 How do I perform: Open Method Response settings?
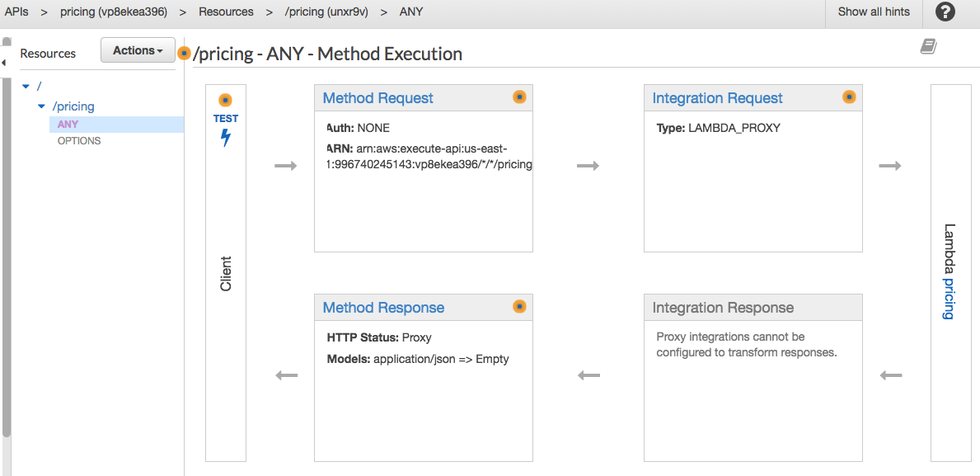click(382, 307)
